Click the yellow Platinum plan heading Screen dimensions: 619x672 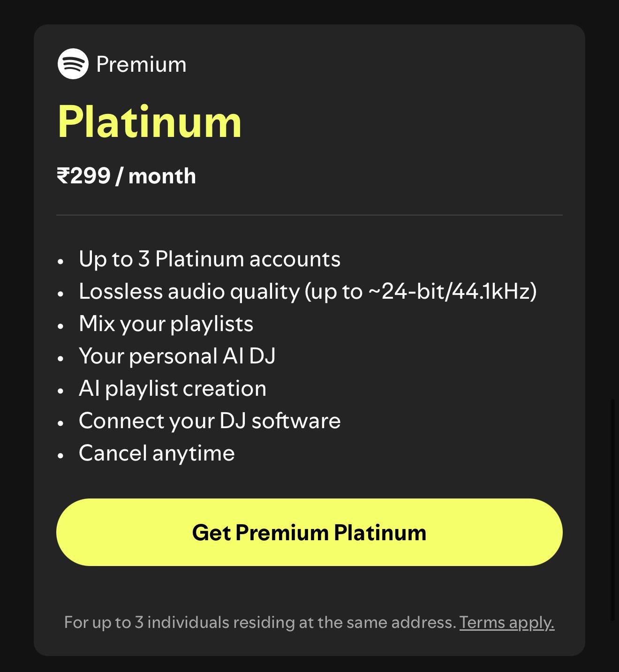[149, 122]
